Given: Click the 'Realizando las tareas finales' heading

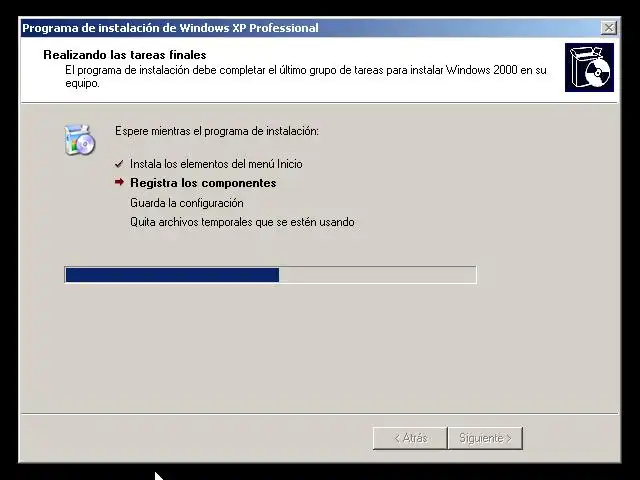Looking at the screenshot, I should (x=125, y=55).
